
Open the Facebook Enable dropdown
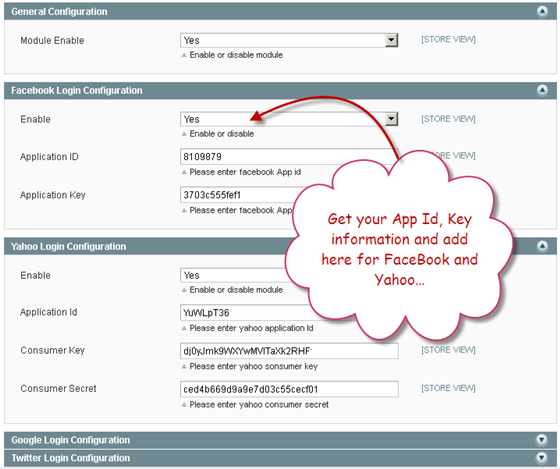pyautogui.click(x=289, y=119)
